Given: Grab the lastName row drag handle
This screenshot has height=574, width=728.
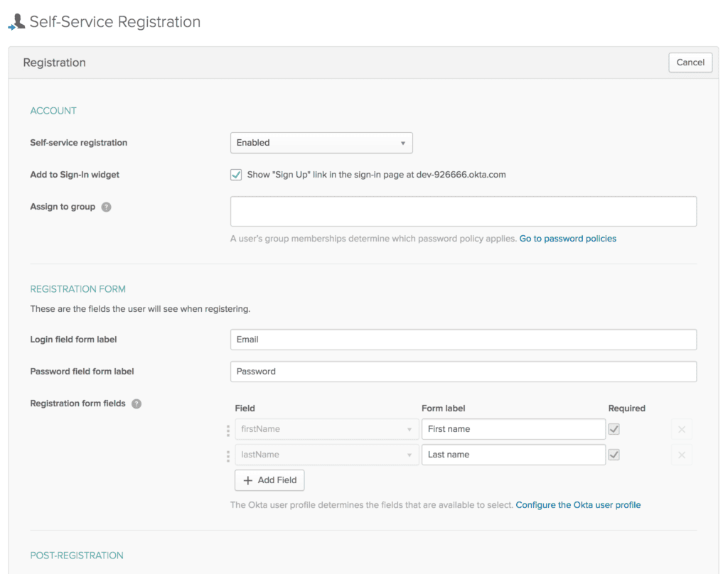Looking at the screenshot, I should (228, 455).
